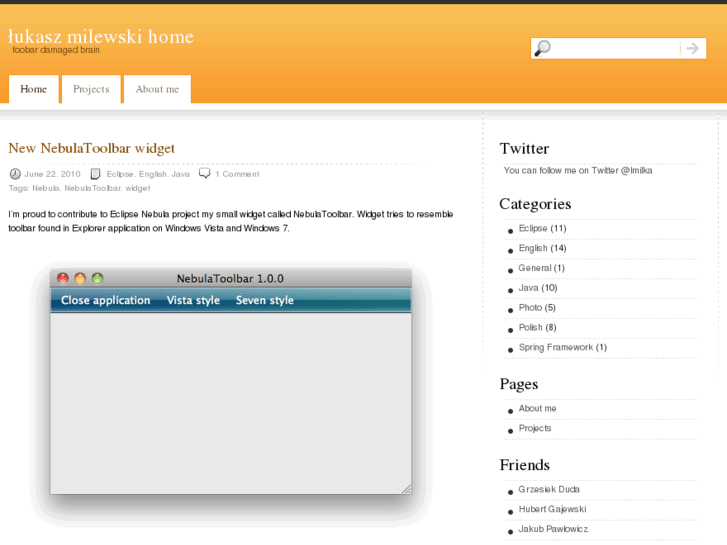Click Close application in NebulaToolbar
727x545 pixels.
pyautogui.click(x=106, y=301)
